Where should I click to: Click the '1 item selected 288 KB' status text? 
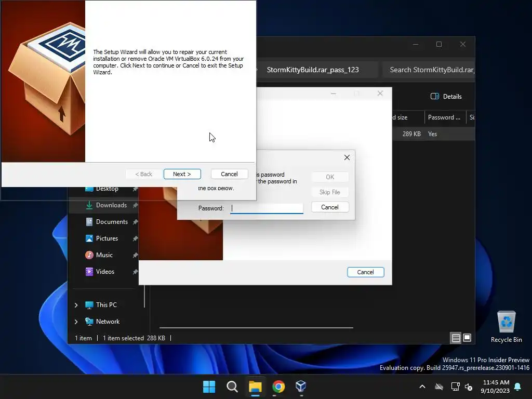[x=134, y=338]
